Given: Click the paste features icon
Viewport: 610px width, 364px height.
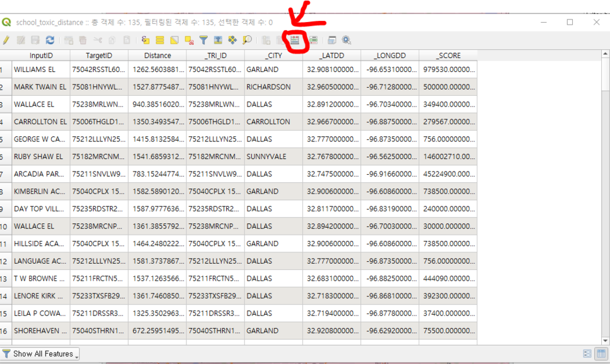Looking at the screenshot, I should point(126,40).
